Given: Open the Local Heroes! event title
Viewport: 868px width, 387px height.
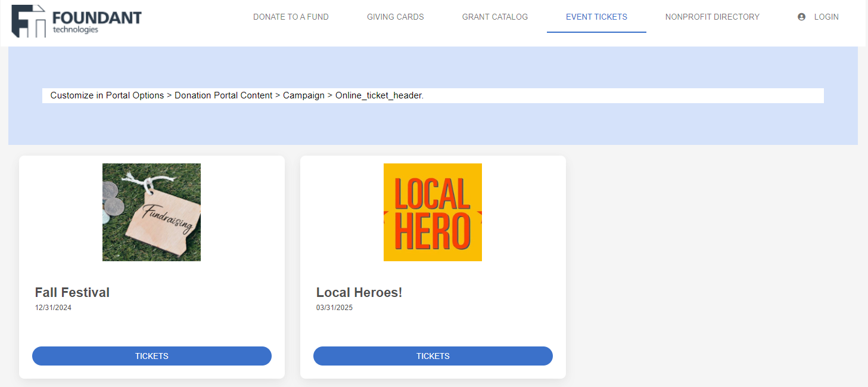Looking at the screenshot, I should pos(359,292).
